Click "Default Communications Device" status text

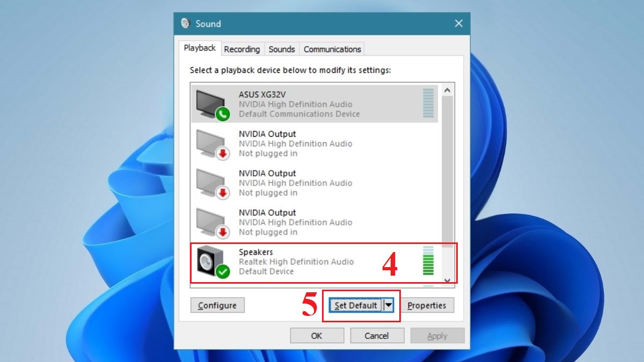(299, 114)
